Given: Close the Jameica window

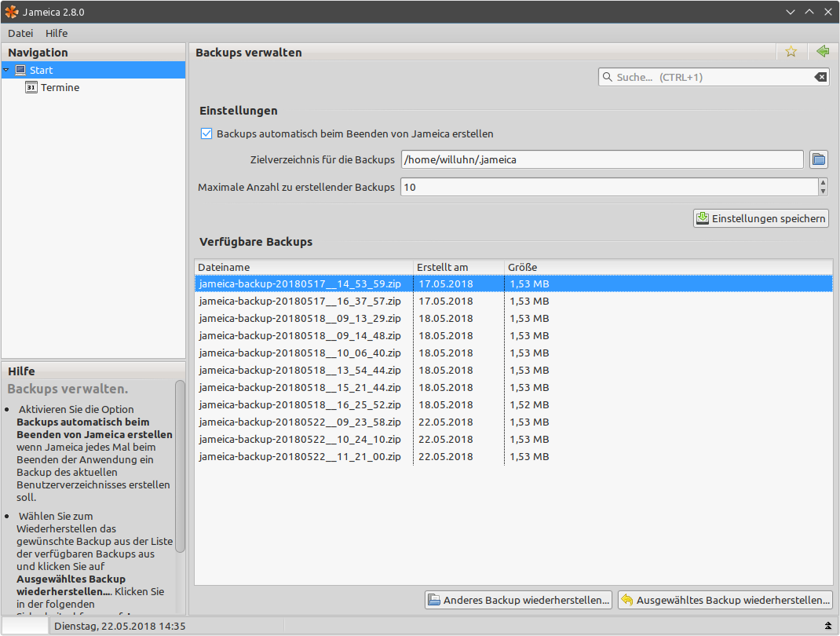Looking at the screenshot, I should click(827, 12).
